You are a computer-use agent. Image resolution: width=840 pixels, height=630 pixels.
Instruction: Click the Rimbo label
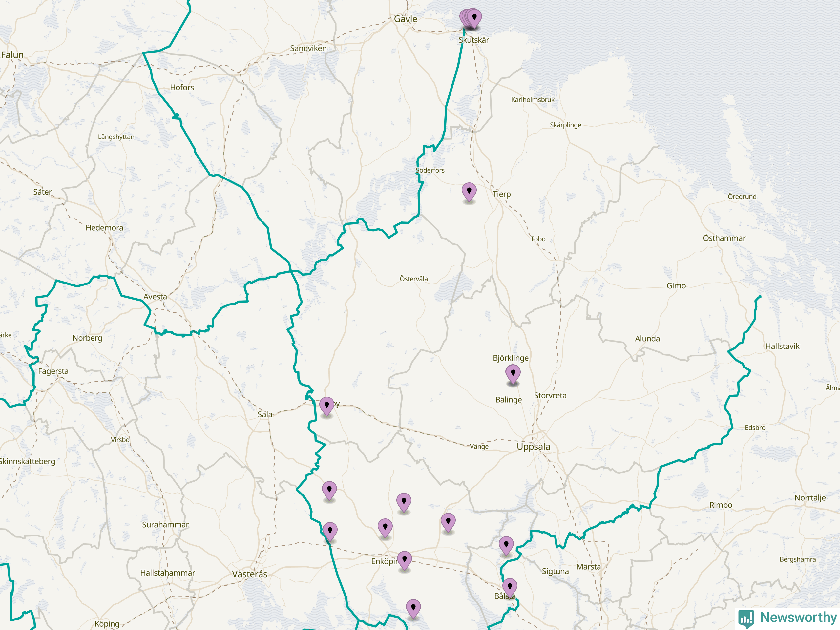[x=721, y=505]
